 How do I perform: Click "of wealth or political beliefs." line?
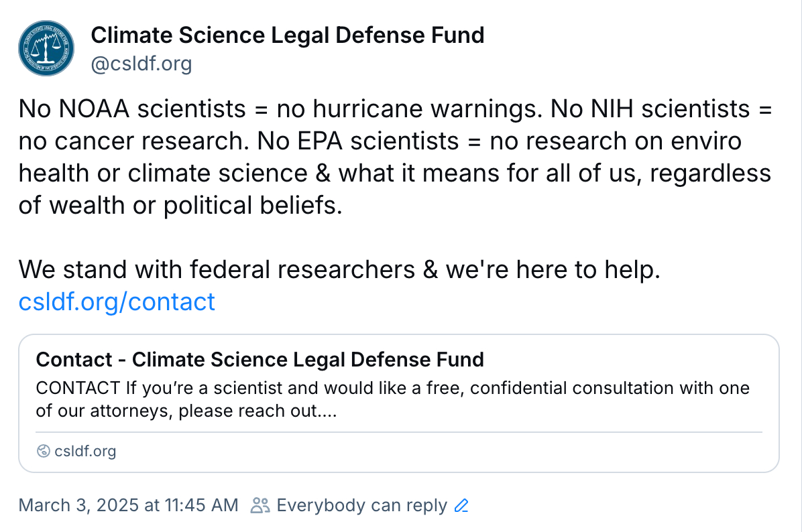click(180, 205)
